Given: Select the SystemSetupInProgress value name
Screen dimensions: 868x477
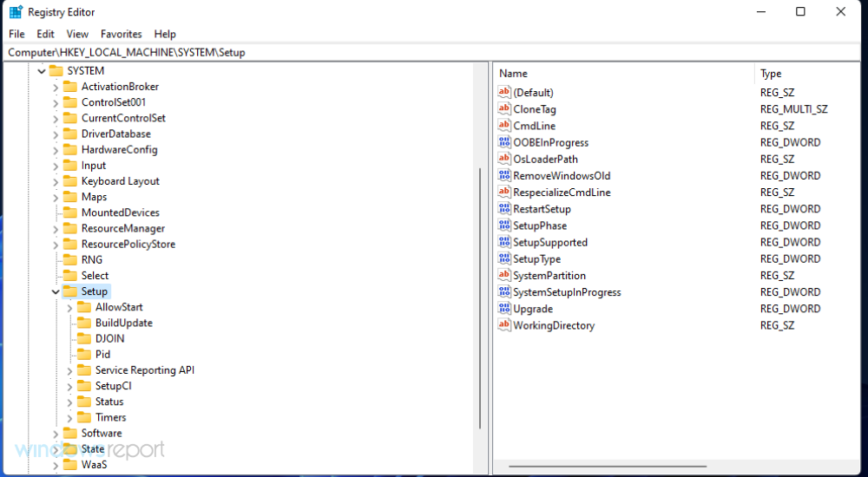Looking at the screenshot, I should (567, 291).
